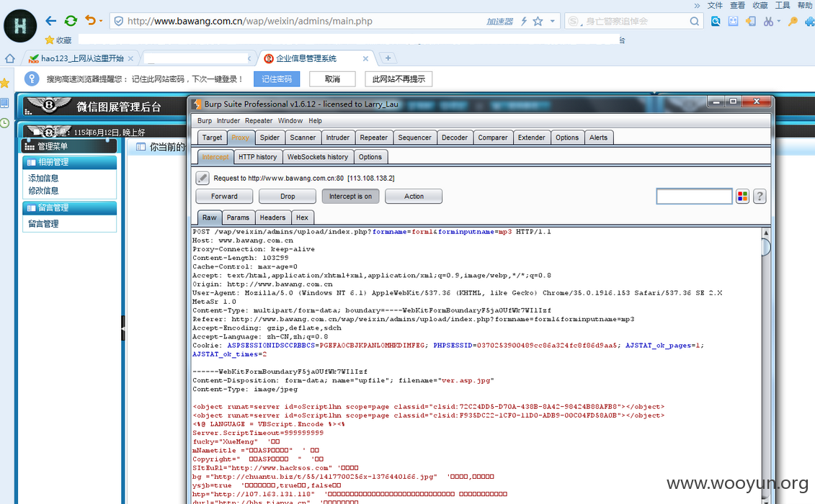This screenshot has height=504, width=815.
Task: Expand the hidden menu chevron
Action: coord(697,5)
